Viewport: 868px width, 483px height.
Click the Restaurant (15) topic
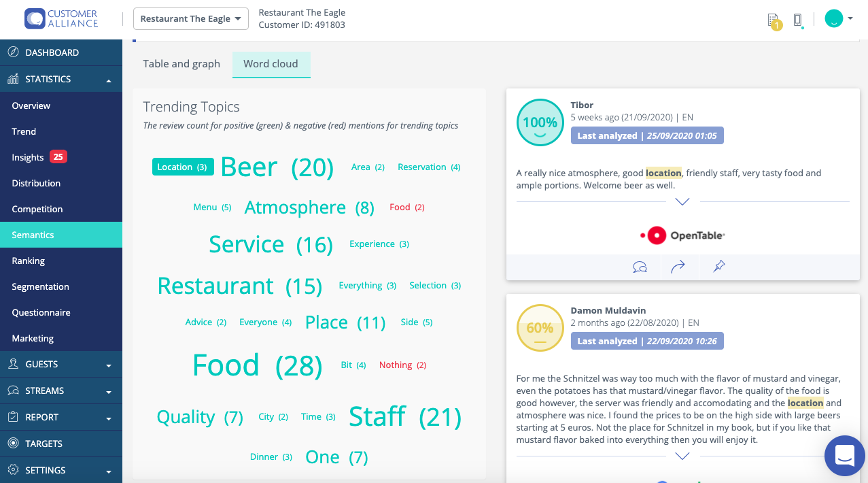click(239, 286)
